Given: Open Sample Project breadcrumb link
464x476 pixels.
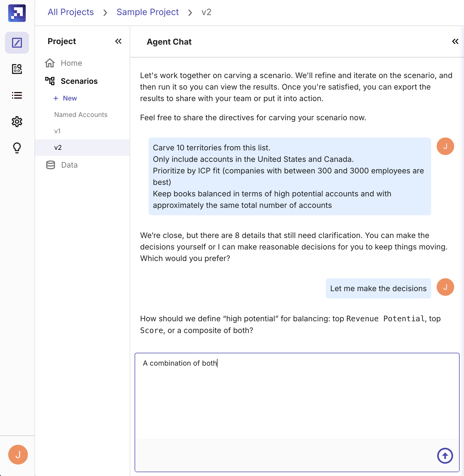Looking at the screenshot, I should [147, 12].
